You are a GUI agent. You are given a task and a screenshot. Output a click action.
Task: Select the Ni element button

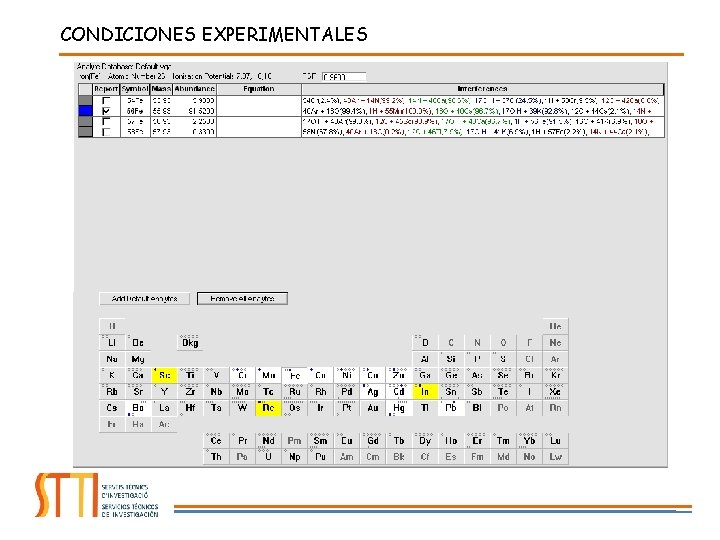(x=347, y=375)
